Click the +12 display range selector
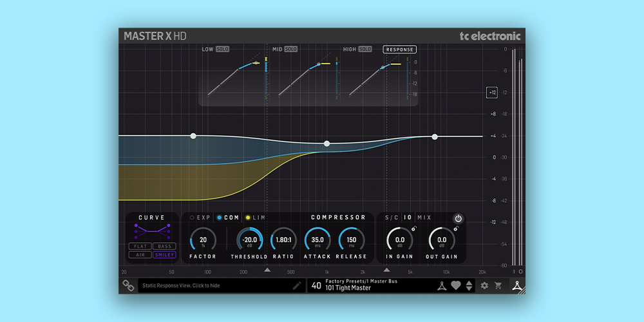 click(492, 93)
